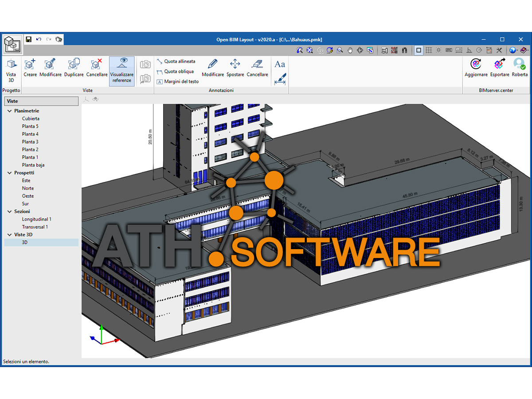532x399 pixels.
Task: Select the pan hand tool
Action: click(x=350, y=51)
